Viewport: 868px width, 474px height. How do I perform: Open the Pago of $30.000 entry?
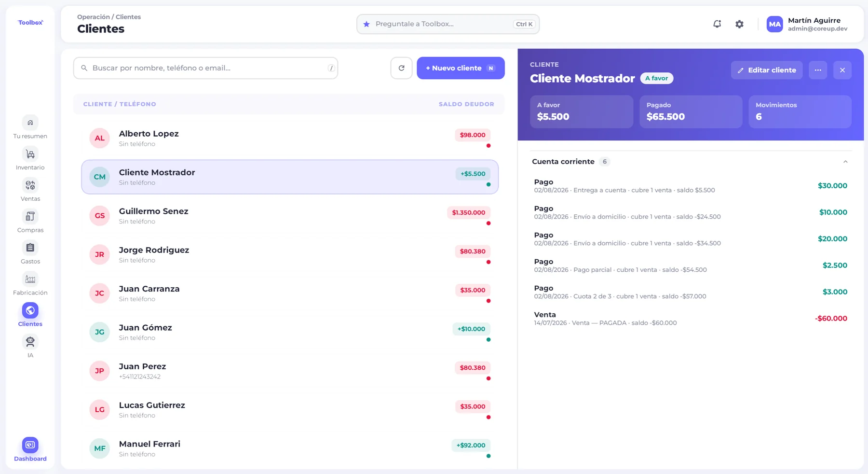click(690, 186)
